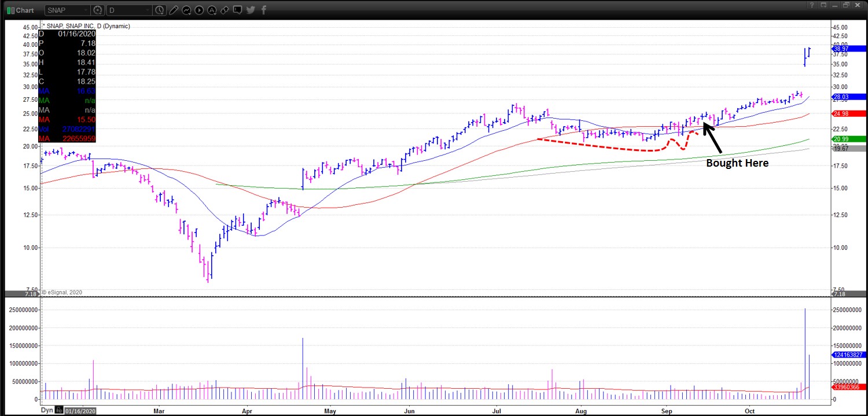Share the chart via the Facebook icon
The width and height of the screenshot is (868, 416).
(263, 9)
